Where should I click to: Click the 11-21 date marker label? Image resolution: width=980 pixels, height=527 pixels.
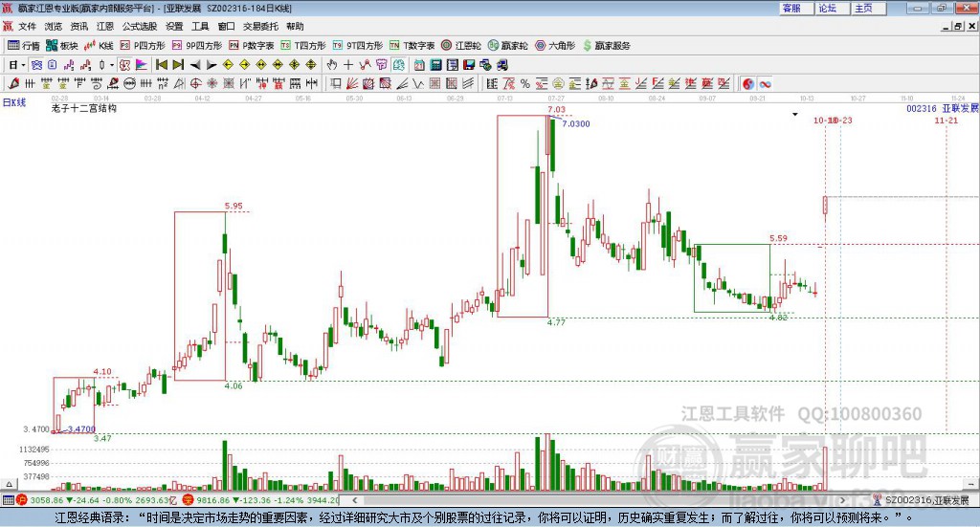pos(947,121)
